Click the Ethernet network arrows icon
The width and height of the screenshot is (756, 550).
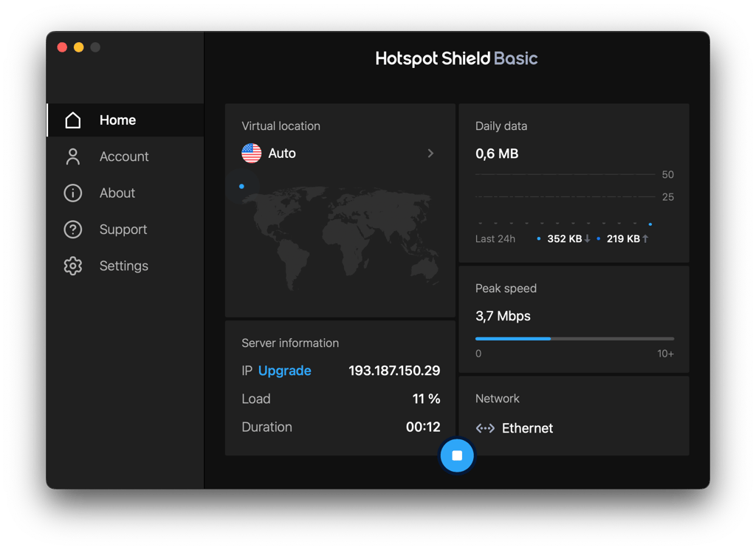pos(485,428)
